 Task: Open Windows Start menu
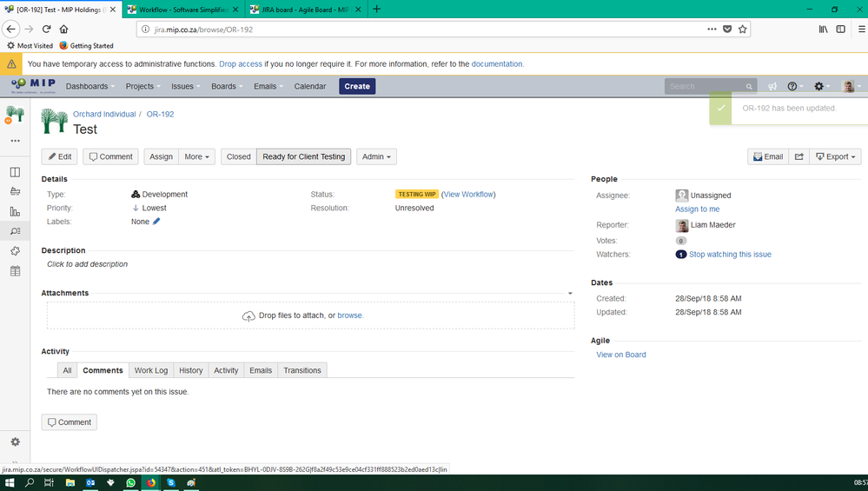click(10, 482)
